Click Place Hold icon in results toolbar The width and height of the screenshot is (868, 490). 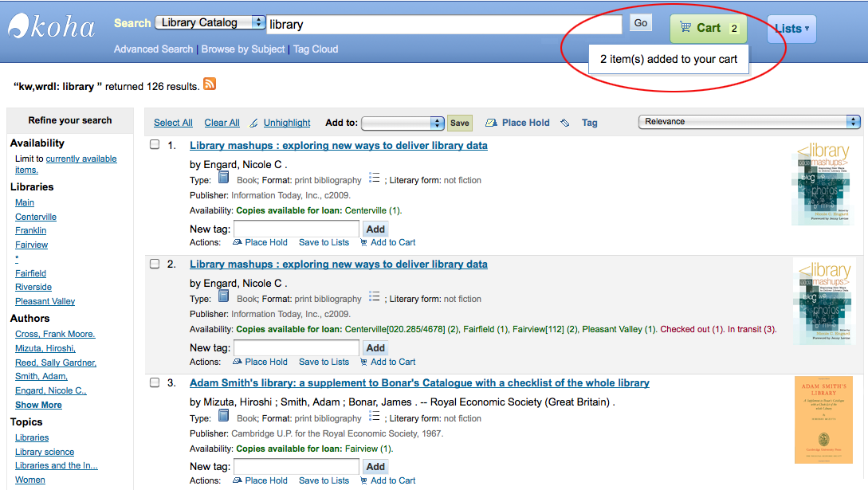490,123
